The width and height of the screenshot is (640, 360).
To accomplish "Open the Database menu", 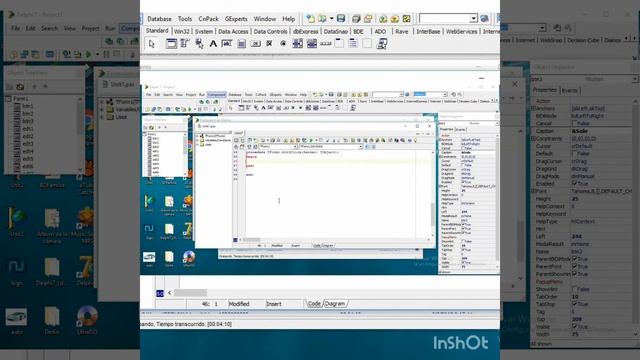I will click(159, 19).
